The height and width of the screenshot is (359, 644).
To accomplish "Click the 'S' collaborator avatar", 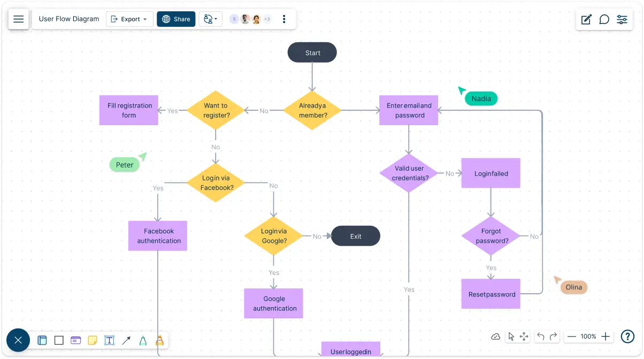I will click(234, 19).
